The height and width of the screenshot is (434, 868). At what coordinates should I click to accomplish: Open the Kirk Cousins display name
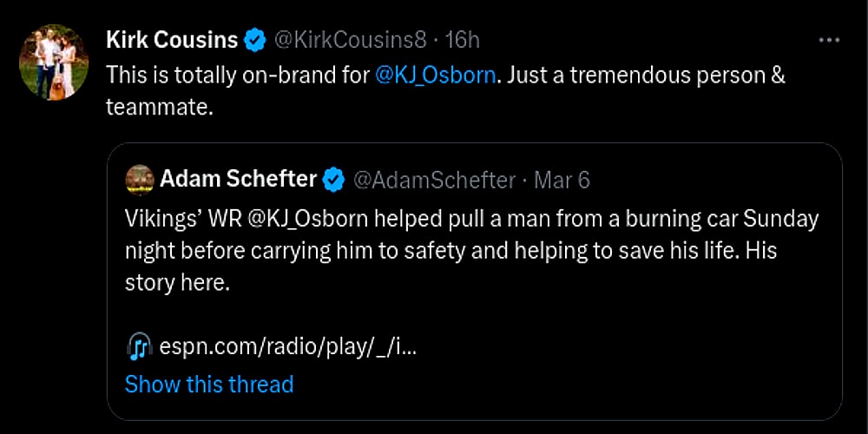pos(172,40)
